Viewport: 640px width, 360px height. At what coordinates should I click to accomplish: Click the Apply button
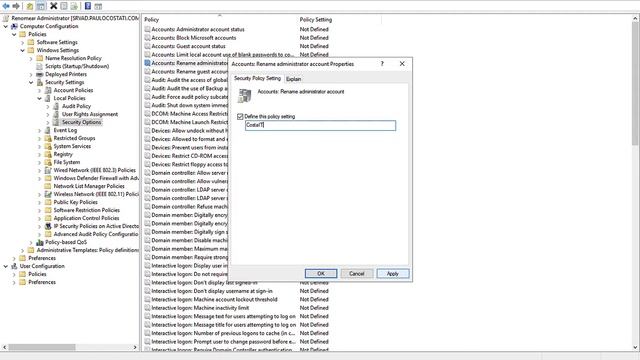tap(393, 273)
